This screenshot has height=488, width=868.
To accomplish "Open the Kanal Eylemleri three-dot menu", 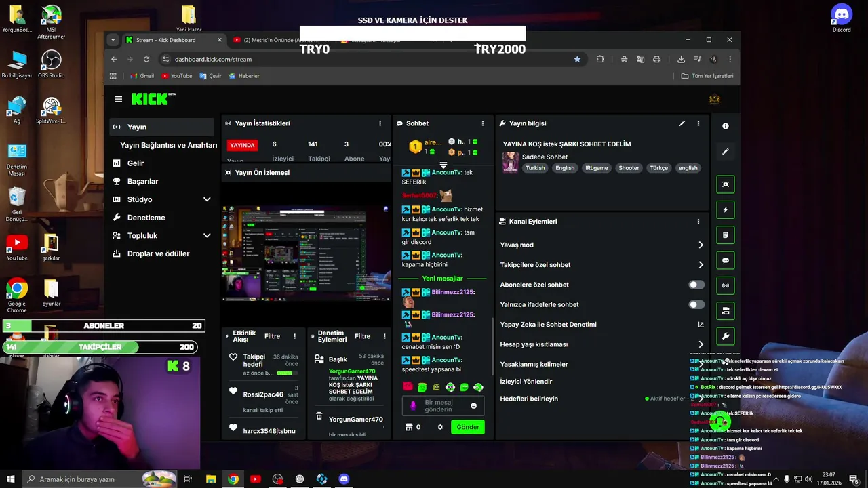I will [x=698, y=222].
